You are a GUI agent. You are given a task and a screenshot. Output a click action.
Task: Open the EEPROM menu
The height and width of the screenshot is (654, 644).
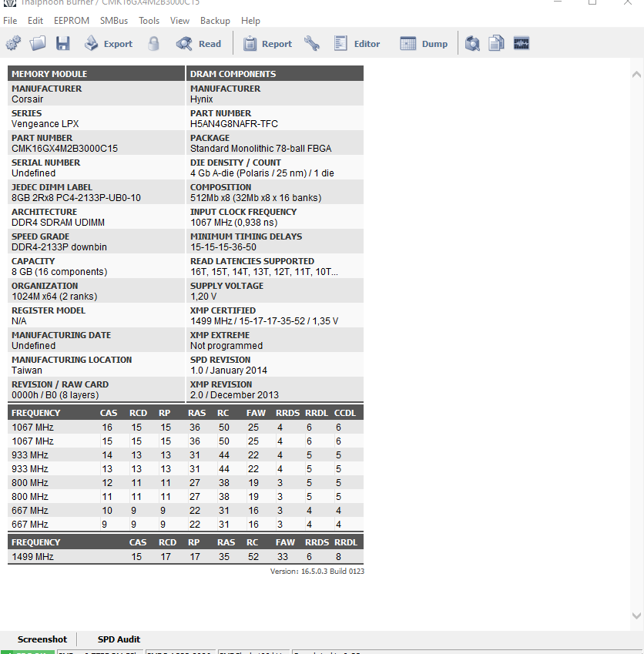tap(72, 21)
